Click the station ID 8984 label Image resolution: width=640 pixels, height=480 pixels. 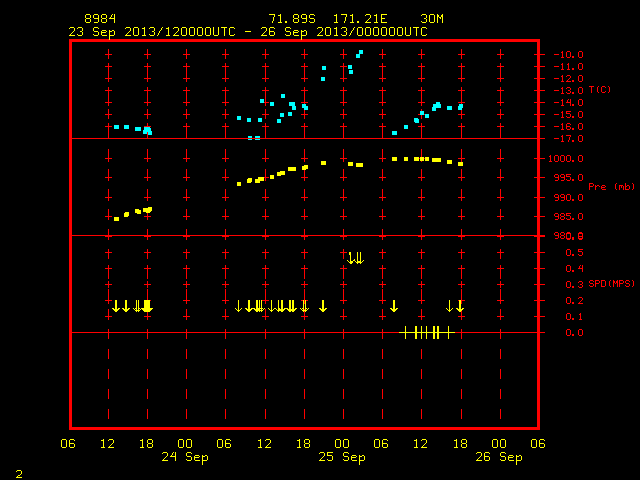click(x=100, y=19)
